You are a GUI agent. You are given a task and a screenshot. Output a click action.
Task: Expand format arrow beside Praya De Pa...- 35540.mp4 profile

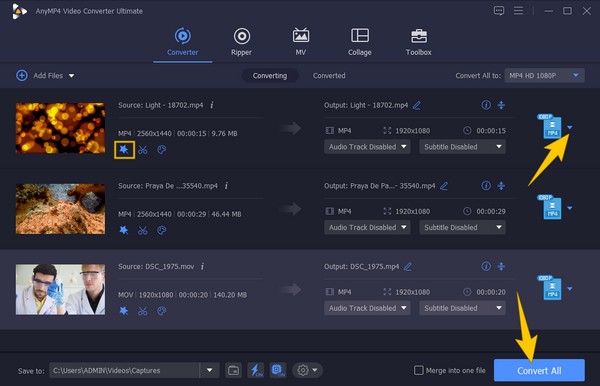click(x=570, y=208)
